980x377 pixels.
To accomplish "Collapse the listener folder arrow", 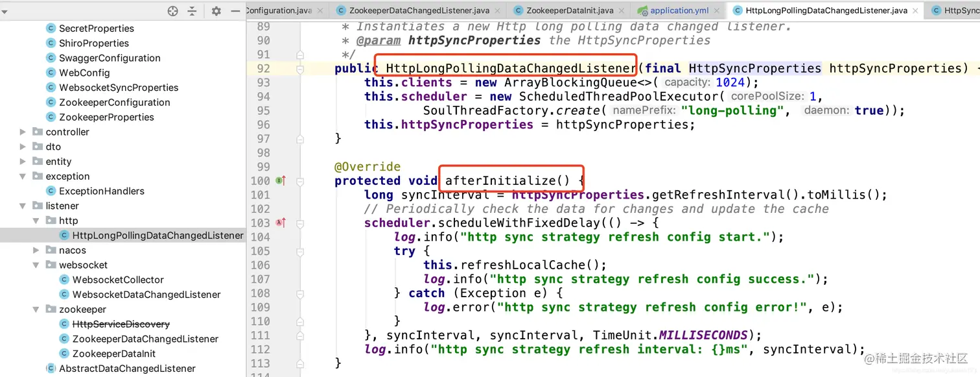I will coord(23,206).
